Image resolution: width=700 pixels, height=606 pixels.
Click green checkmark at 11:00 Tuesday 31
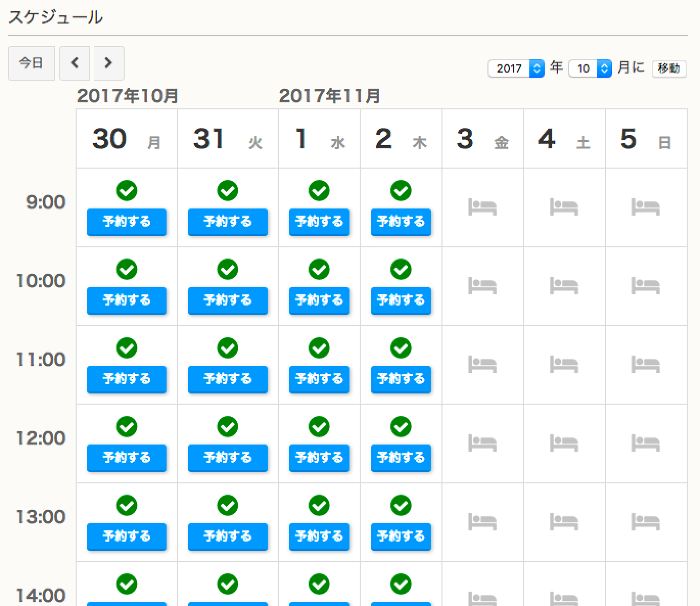[x=228, y=348]
